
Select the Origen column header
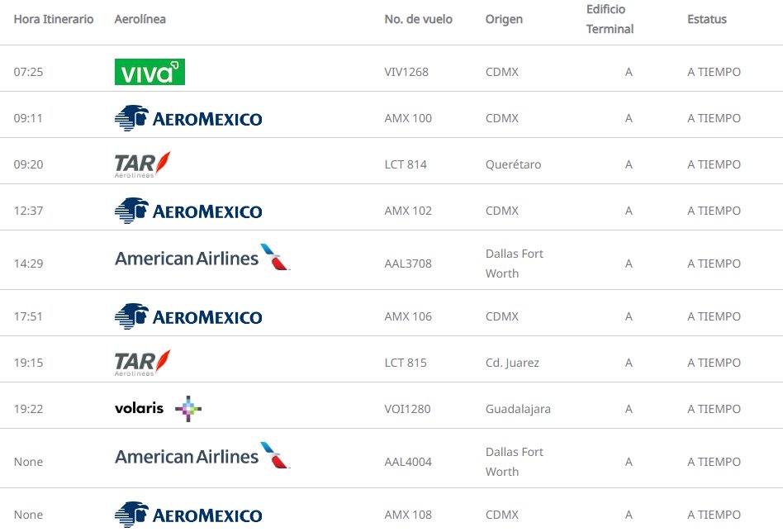pos(504,19)
